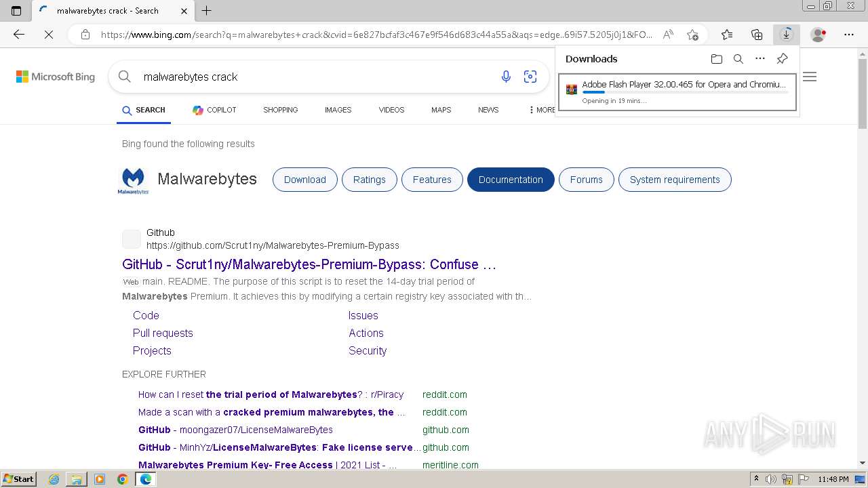Click the Read aloud icon in address bar
868x488 pixels.
[668, 35]
